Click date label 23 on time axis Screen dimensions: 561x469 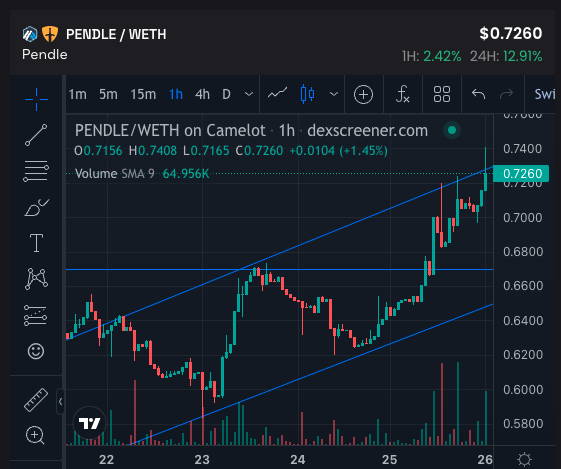202,459
